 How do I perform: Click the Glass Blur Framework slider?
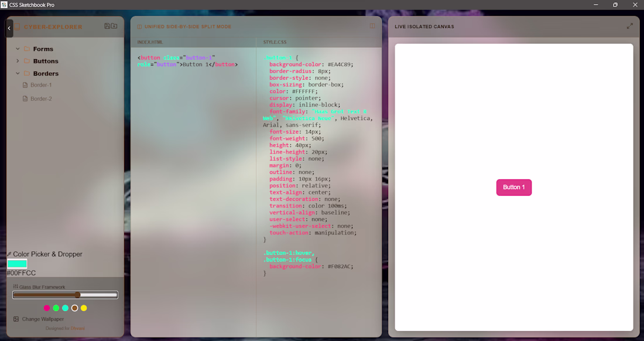[66, 295]
